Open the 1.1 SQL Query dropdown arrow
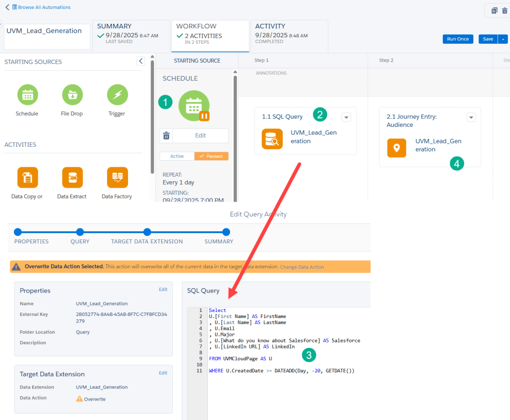Image resolution: width=510 pixels, height=420 pixels. [347, 117]
